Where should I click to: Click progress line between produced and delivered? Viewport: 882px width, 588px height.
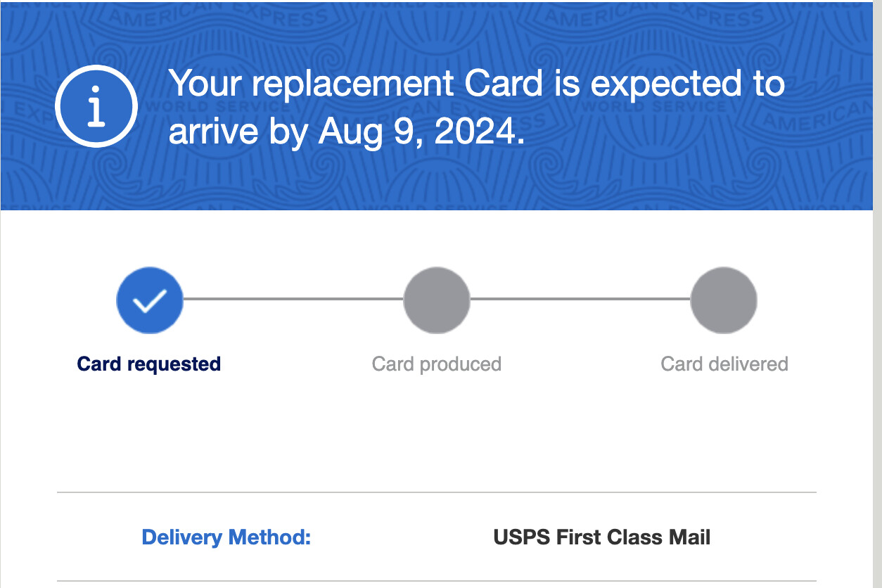[580, 300]
